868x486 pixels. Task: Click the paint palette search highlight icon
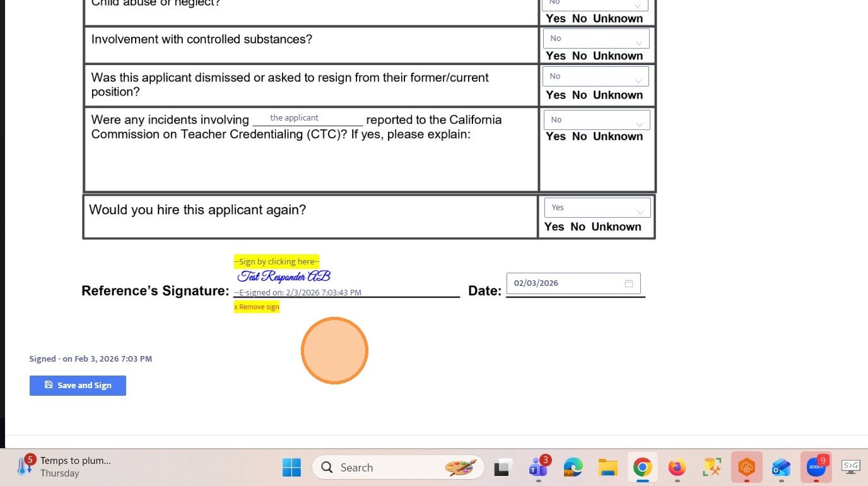[x=460, y=468]
